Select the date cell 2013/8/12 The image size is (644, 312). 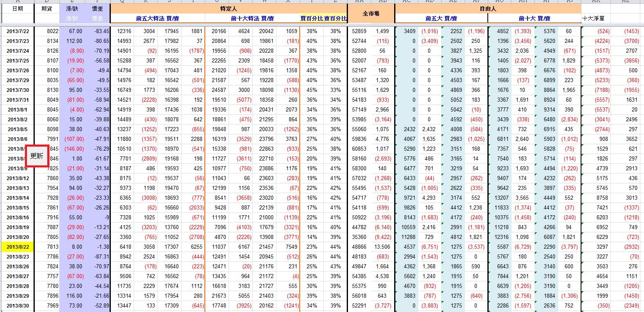[18, 178]
